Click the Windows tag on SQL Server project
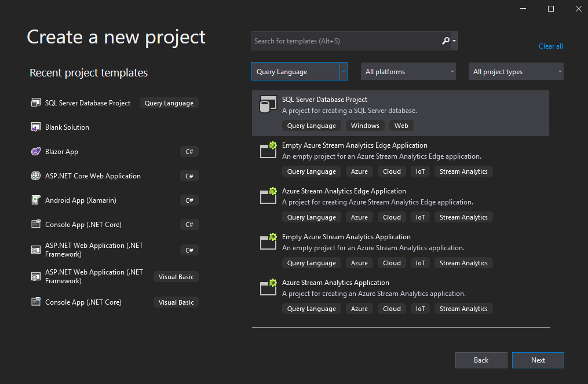 pyautogui.click(x=365, y=126)
